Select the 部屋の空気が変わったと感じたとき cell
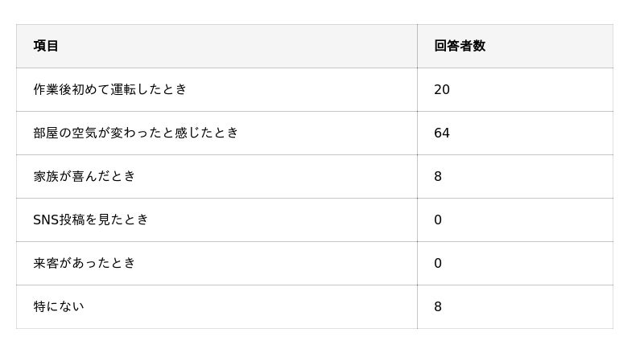 136,133
